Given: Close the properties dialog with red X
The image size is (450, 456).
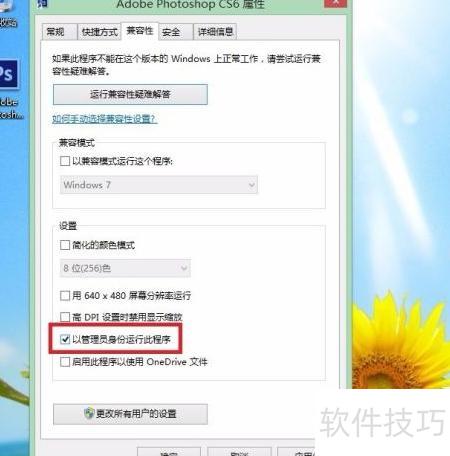Looking at the screenshot, I should 335,3.
